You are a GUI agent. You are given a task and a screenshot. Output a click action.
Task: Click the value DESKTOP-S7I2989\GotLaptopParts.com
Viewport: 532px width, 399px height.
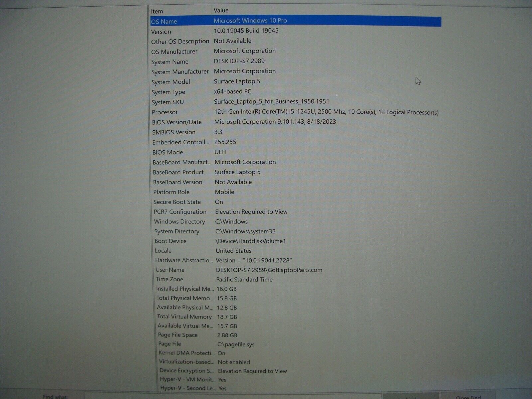(269, 270)
